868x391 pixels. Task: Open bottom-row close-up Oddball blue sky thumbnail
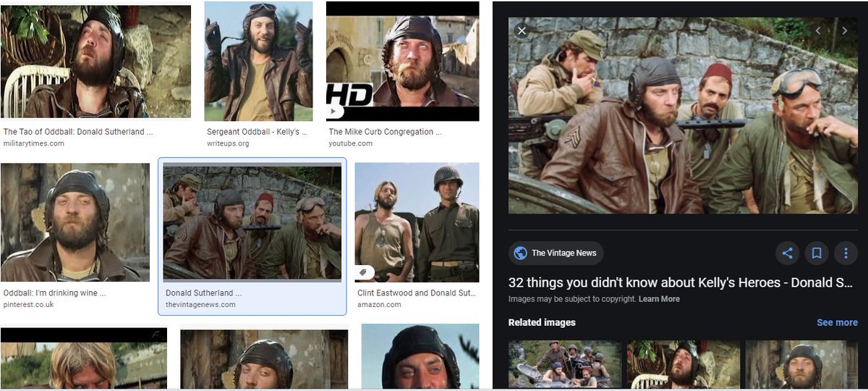click(x=420, y=356)
